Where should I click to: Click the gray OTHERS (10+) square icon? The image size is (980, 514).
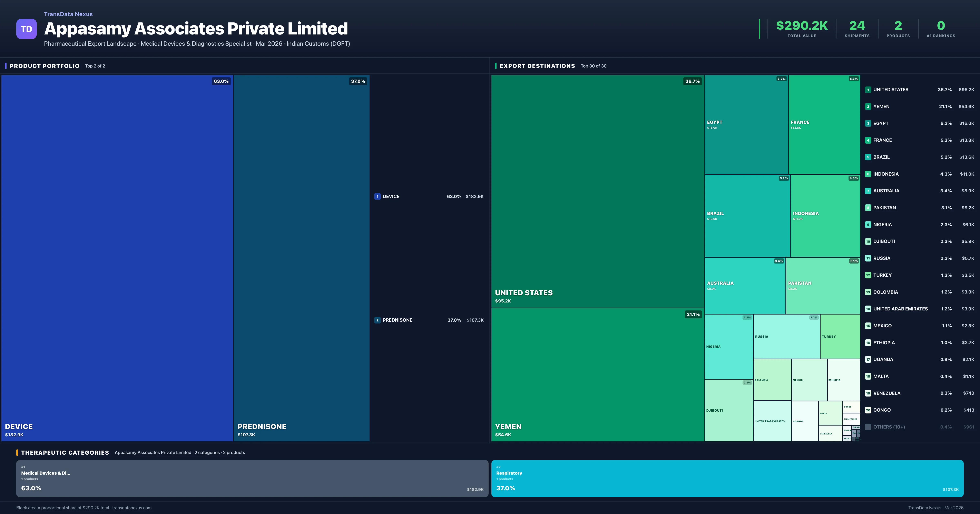pyautogui.click(x=868, y=426)
